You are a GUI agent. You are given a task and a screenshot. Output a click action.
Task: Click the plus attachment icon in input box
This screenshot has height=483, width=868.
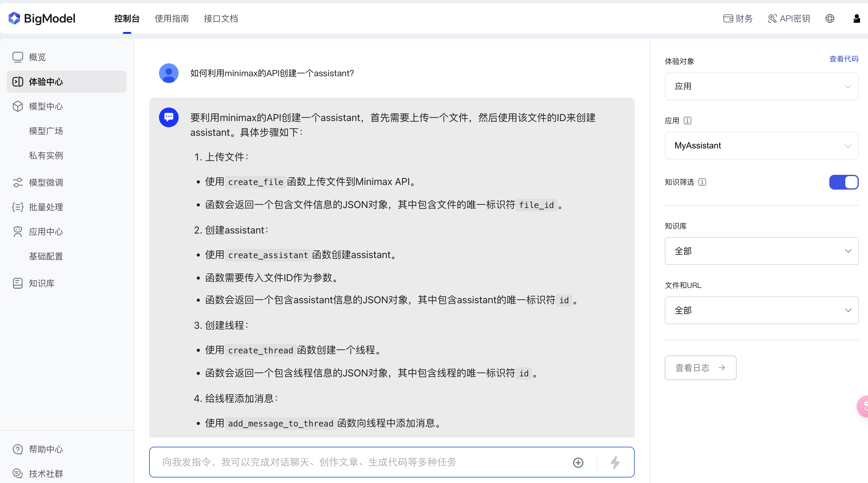point(578,462)
